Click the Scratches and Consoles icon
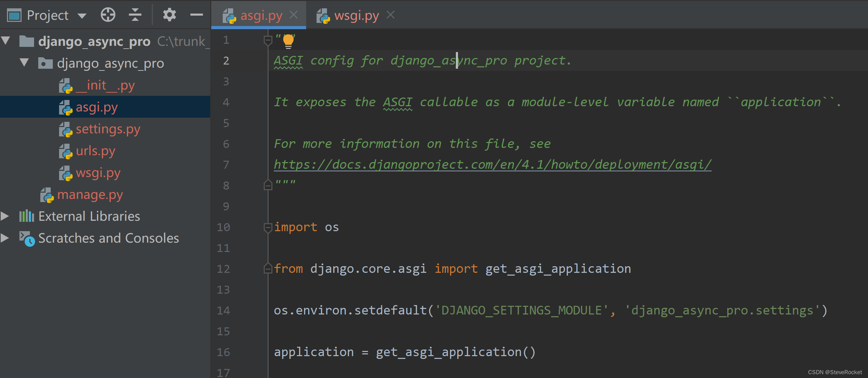Viewport: 868px width, 378px height. coord(27,238)
